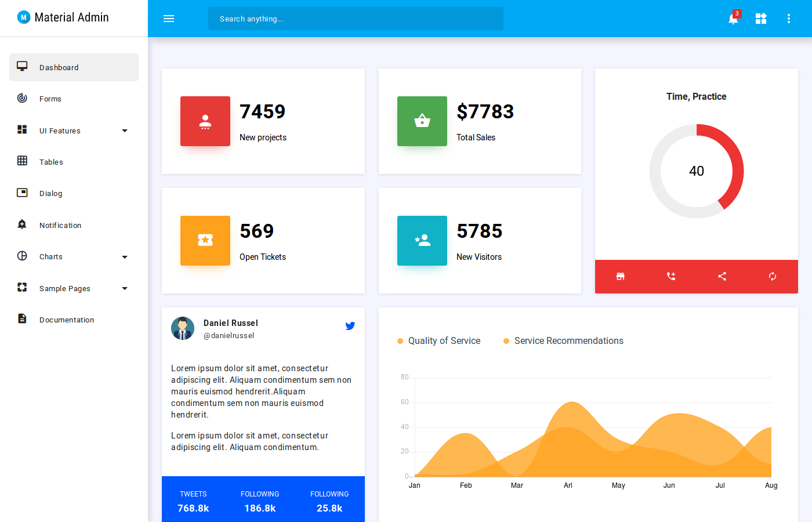Click the FOLLOWING 186.8k stat
812x522 pixels.
click(260, 502)
